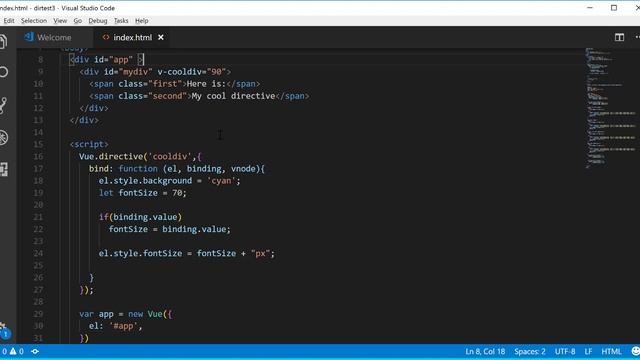Open the Explorer files icon in activity bar
Image resolution: width=640 pixels, height=360 pixels.
pos(3,41)
